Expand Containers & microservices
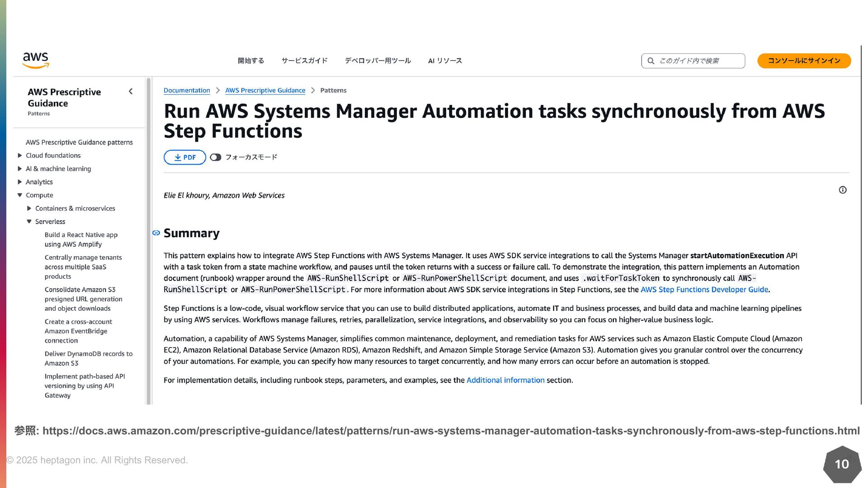 (29, 208)
